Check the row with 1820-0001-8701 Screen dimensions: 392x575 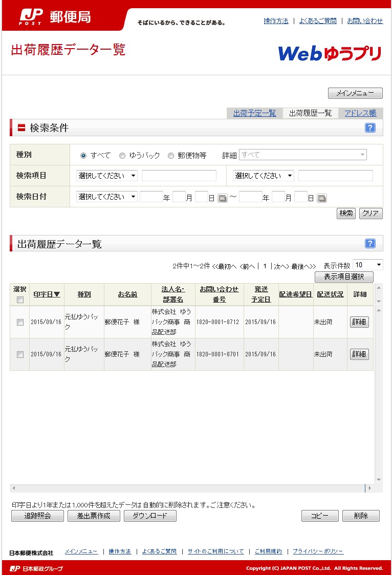[20, 354]
